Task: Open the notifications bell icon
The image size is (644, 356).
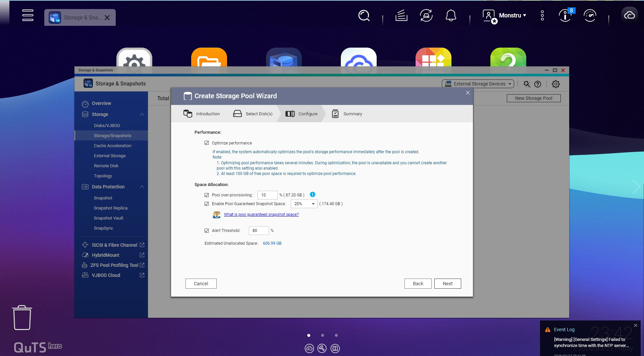Action: coord(450,15)
